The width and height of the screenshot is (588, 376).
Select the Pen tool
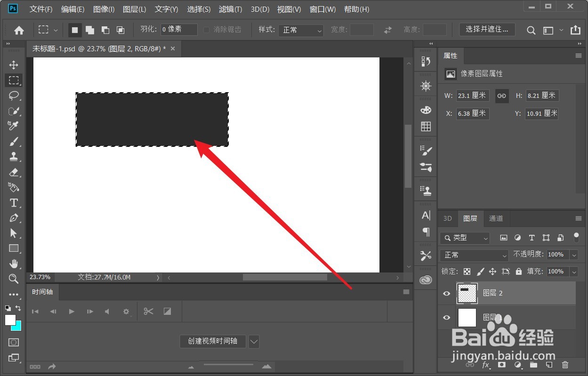pyautogui.click(x=14, y=218)
